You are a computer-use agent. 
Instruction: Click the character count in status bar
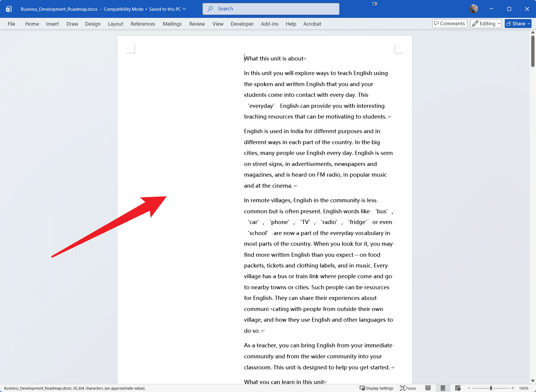point(75,388)
